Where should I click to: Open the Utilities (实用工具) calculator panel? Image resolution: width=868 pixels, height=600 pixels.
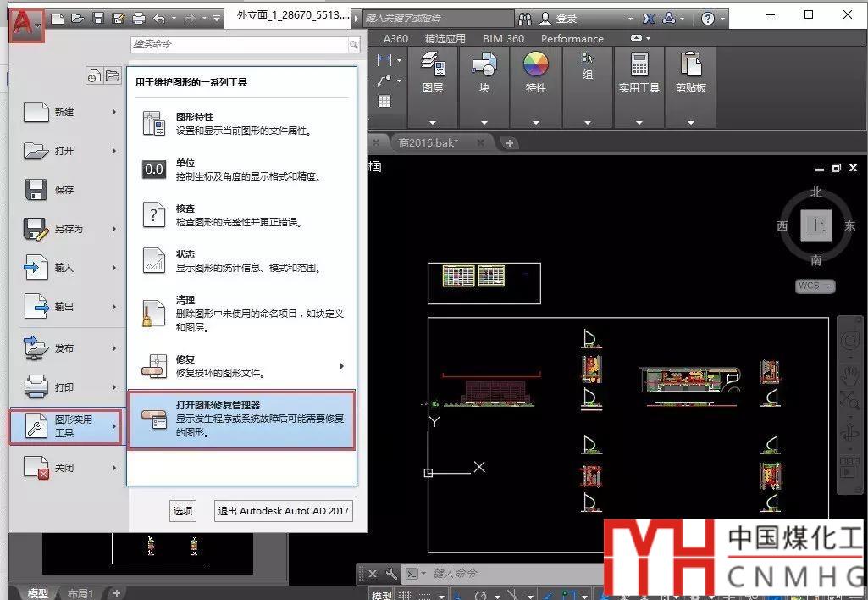[639, 71]
